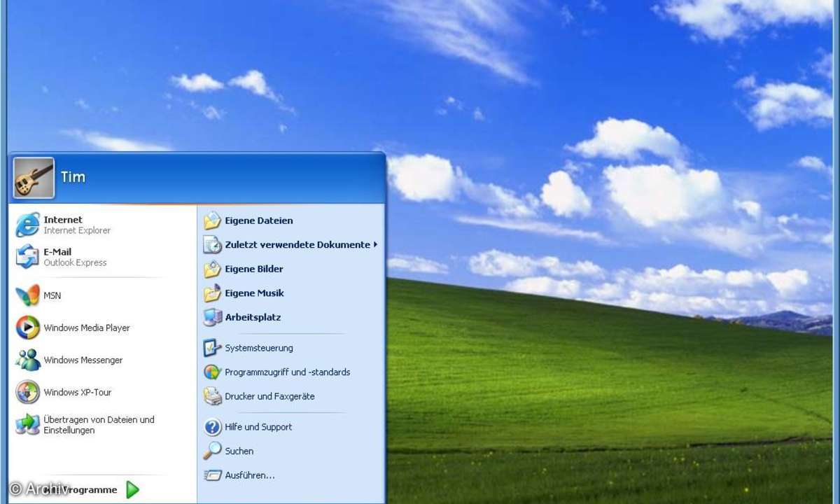Image resolution: width=840 pixels, height=504 pixels.
Task: Start the Windows XP-Tour icon
Action: (28, 392)
